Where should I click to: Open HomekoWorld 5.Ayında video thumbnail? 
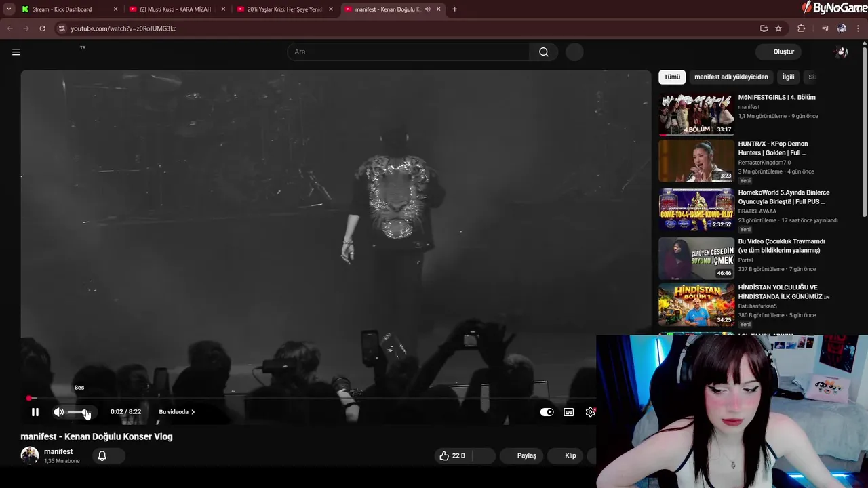(x=696, y=209)
